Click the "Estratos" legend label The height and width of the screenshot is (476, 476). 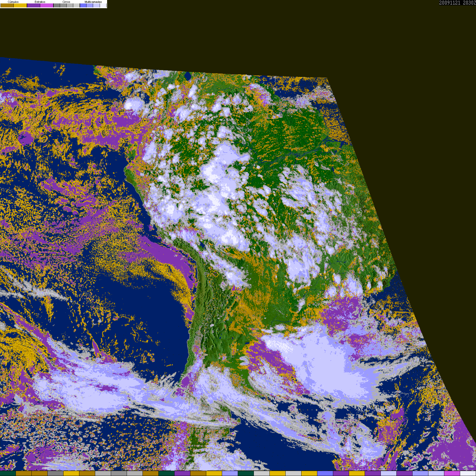tap(40, 2)
